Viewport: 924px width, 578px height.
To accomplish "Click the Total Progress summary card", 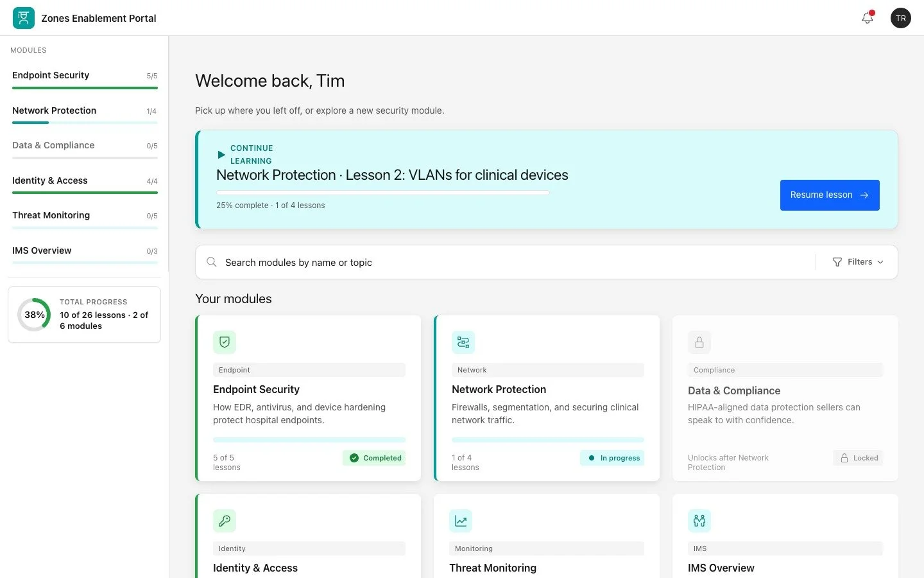I will pos(84,315).
